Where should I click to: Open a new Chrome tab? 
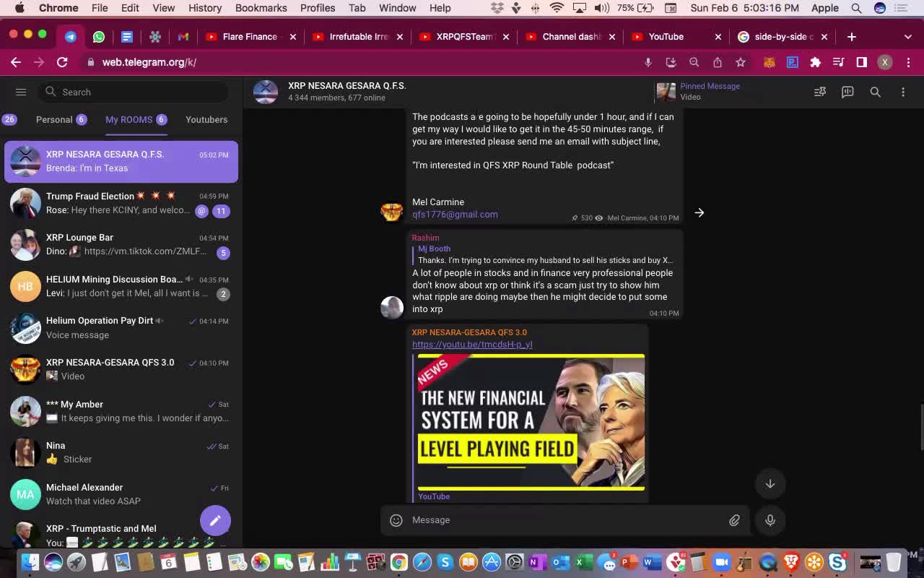[x=852, y=37]
